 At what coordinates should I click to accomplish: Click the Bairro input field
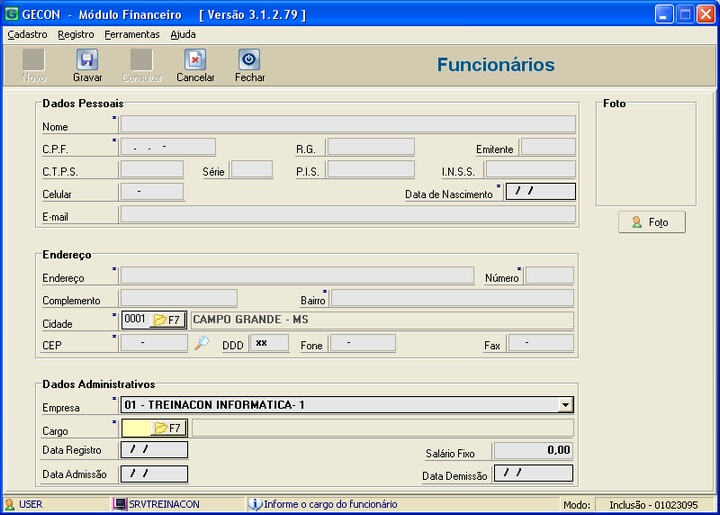[x=452, y=298]
